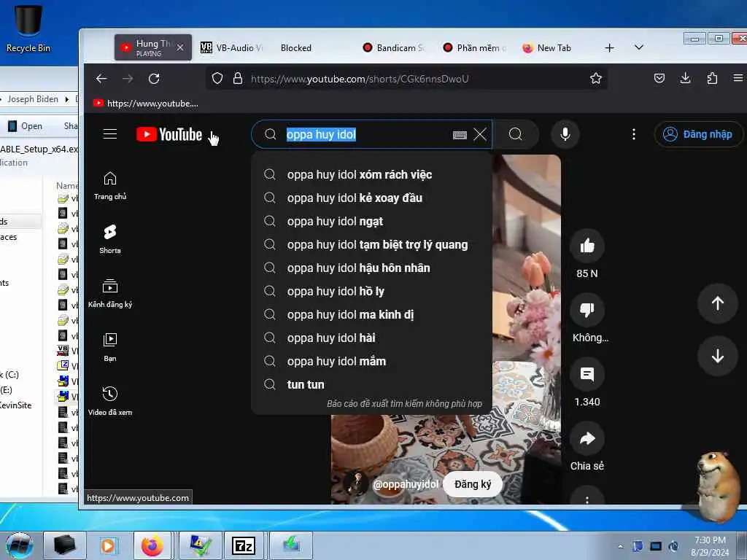Open site security padlock info
Image resolution: width=747 pixels, height=560 pixels.
[x=238, y=79]
